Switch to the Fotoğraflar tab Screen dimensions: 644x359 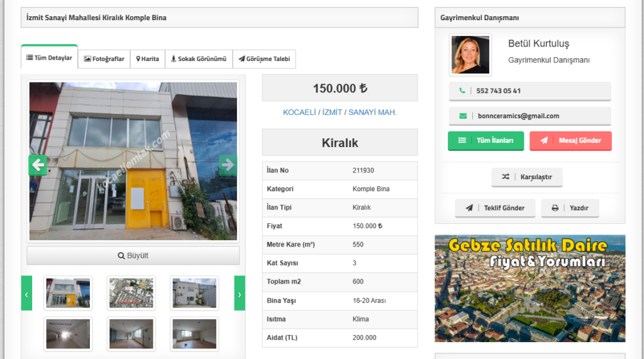point(104,59)
